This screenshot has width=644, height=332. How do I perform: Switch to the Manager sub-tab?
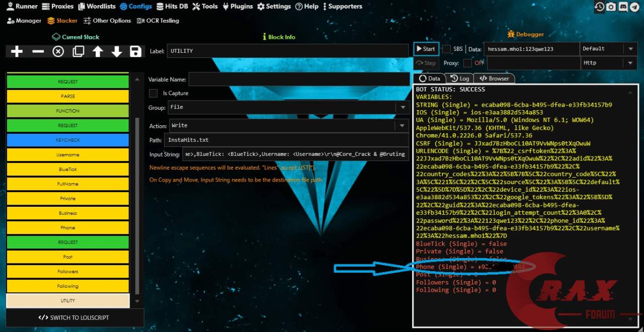[x=24, y=21]
